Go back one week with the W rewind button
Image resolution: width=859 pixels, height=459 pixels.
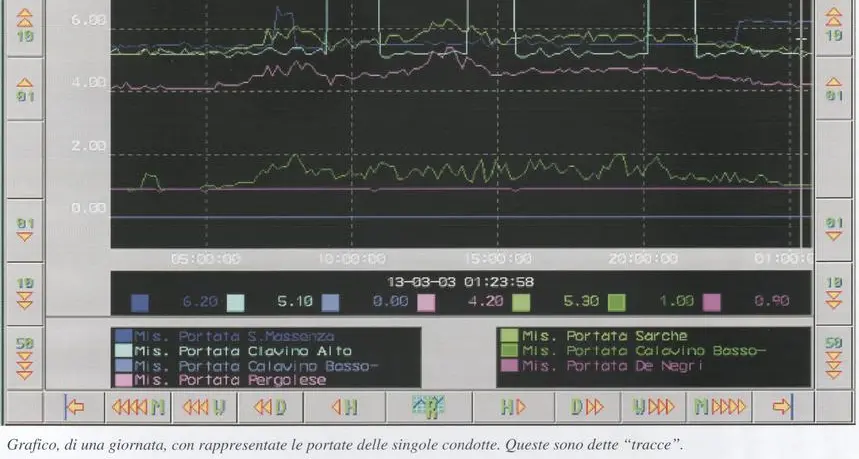click(204, 406)
